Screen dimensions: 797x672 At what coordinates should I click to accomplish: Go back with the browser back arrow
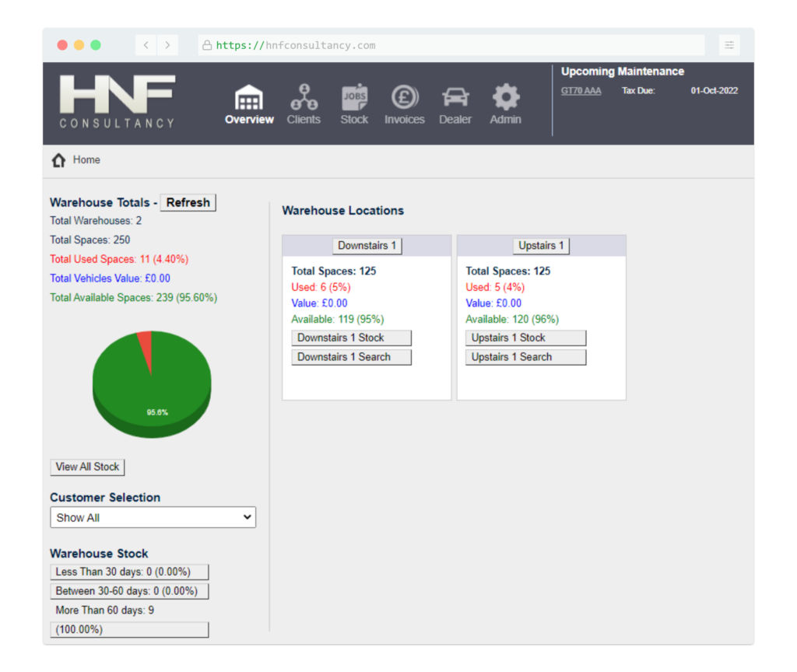tap(146, 45)
